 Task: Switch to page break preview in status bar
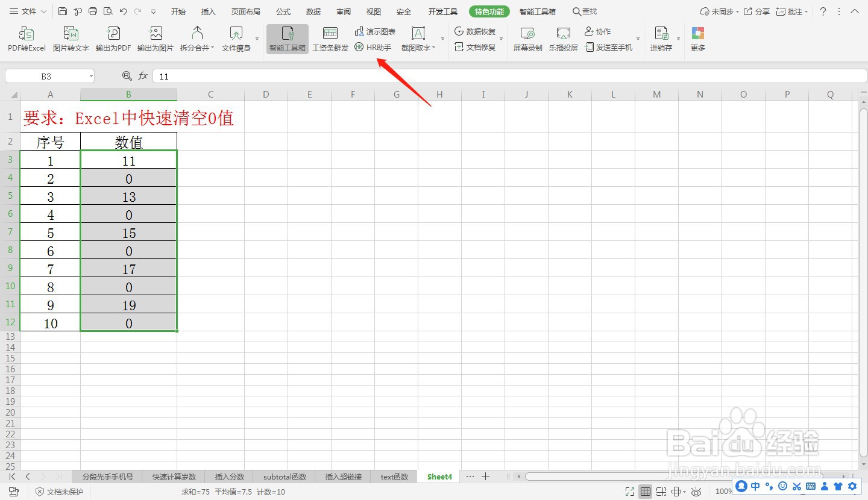pos(661,492)
